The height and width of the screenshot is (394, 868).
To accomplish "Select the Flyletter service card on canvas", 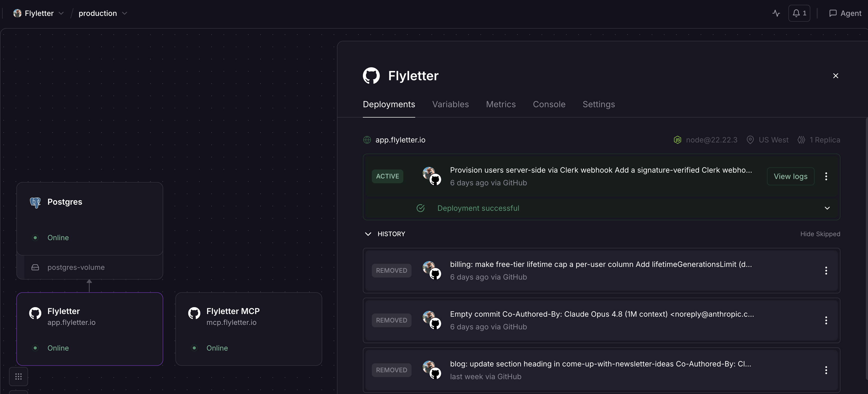I will click(x=90, y=329).
